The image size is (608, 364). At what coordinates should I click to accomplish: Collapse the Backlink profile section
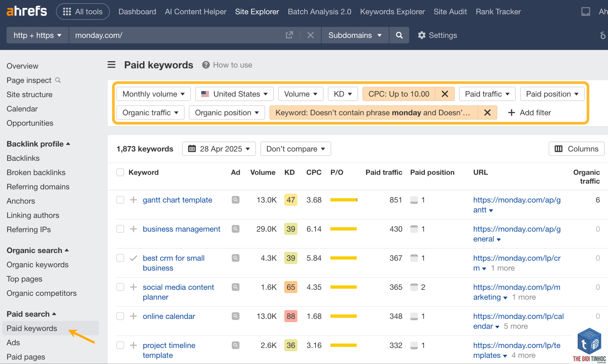point(38,144)
